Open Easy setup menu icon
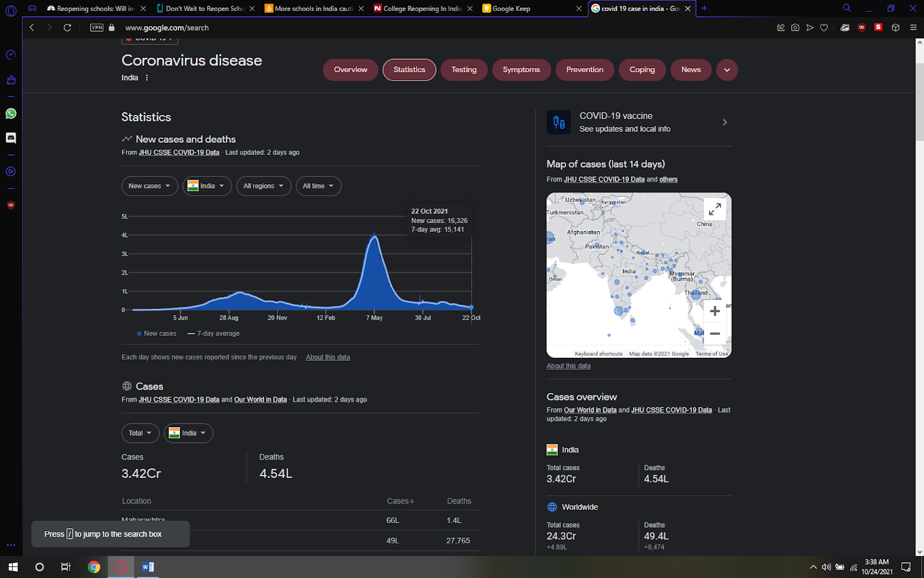The height and width of the screenshot is (578, 924). point(913,27)
